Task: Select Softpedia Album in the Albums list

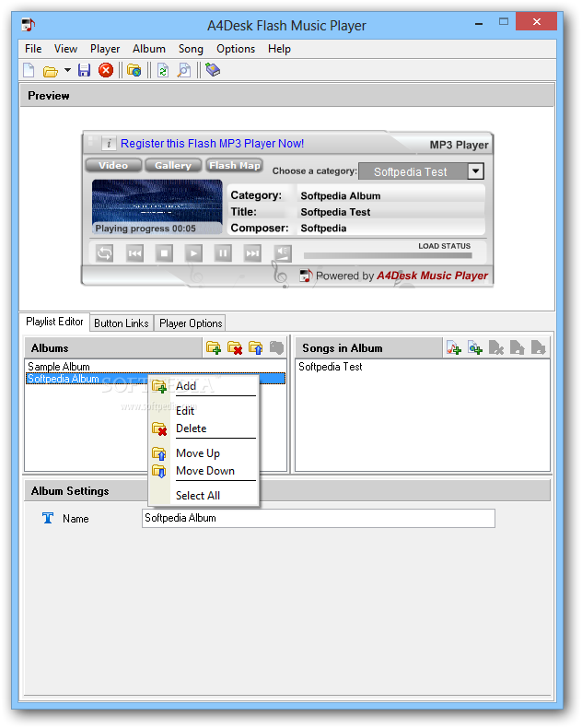Action: tap(156, 379)
